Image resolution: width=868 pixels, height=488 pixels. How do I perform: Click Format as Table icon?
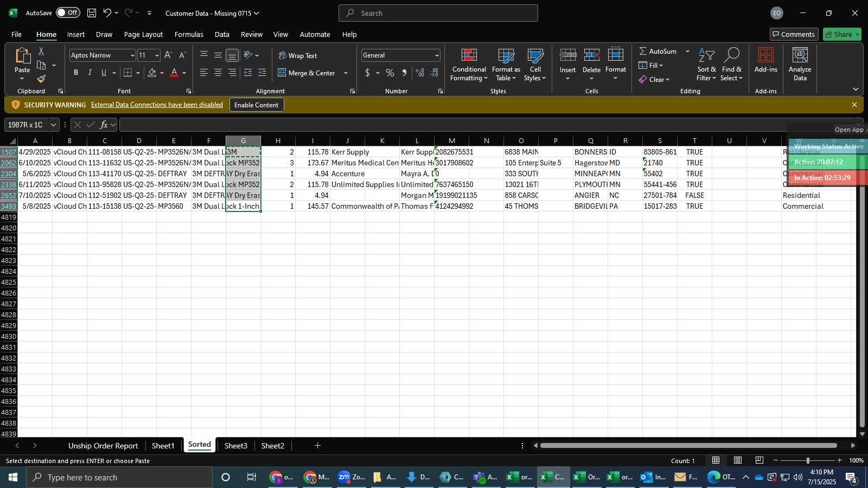[x=506, y=65]
